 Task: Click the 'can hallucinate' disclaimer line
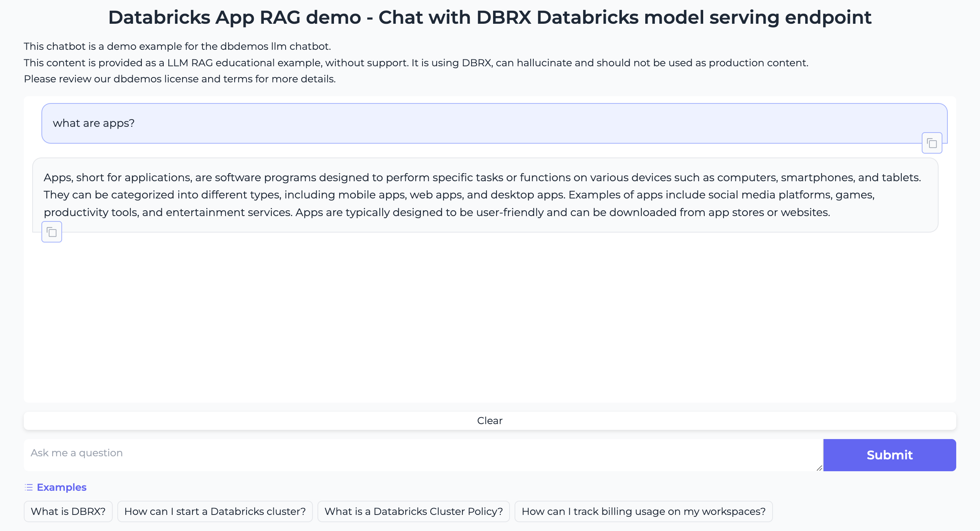(416, 63)
